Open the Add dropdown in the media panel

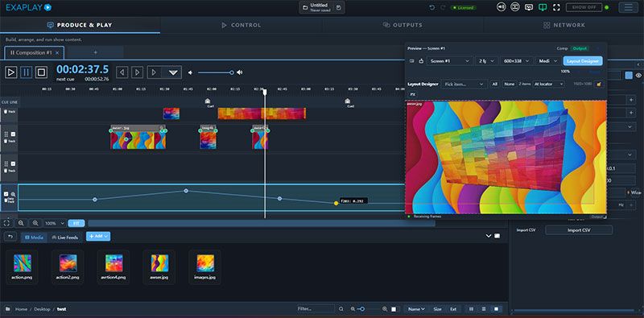(98, 236)
